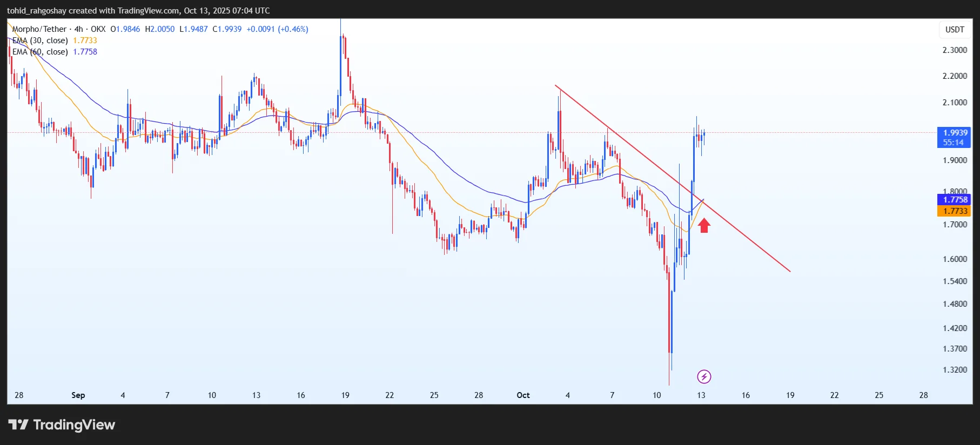Click the 1.3200 price axis level

click(955, 370)
